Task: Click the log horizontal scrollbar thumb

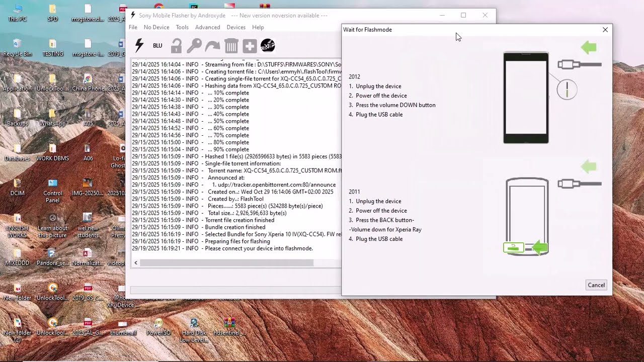Action: (226, 263)
